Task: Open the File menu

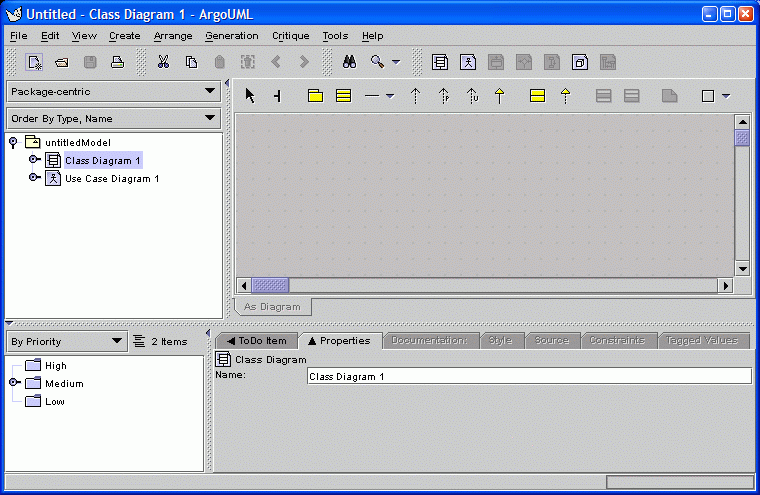Action: (x=18, y=36)
